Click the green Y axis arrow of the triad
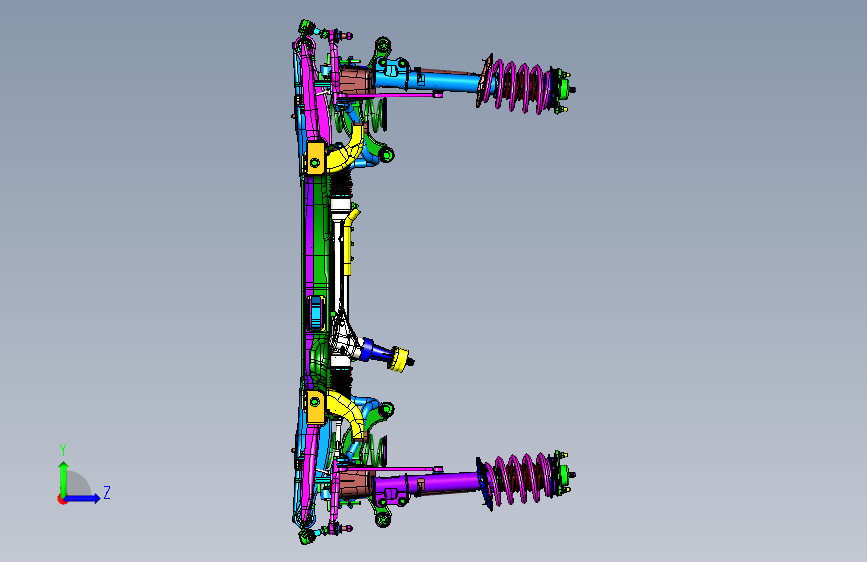 pos(64,479)
